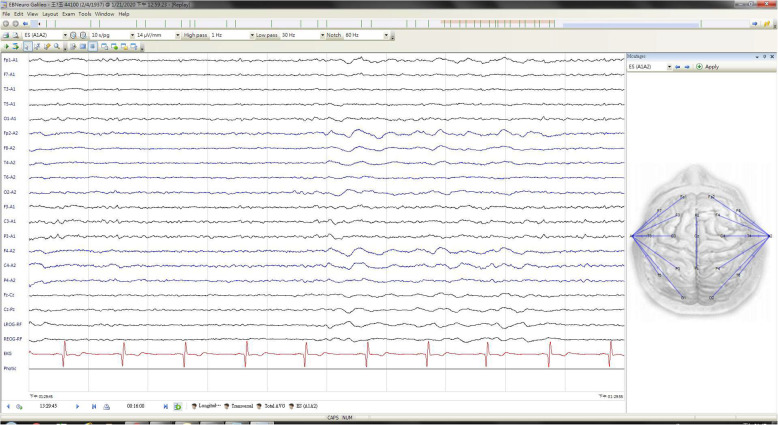Select the pointer cursor tool
The image size is (778, 425).
27,47
